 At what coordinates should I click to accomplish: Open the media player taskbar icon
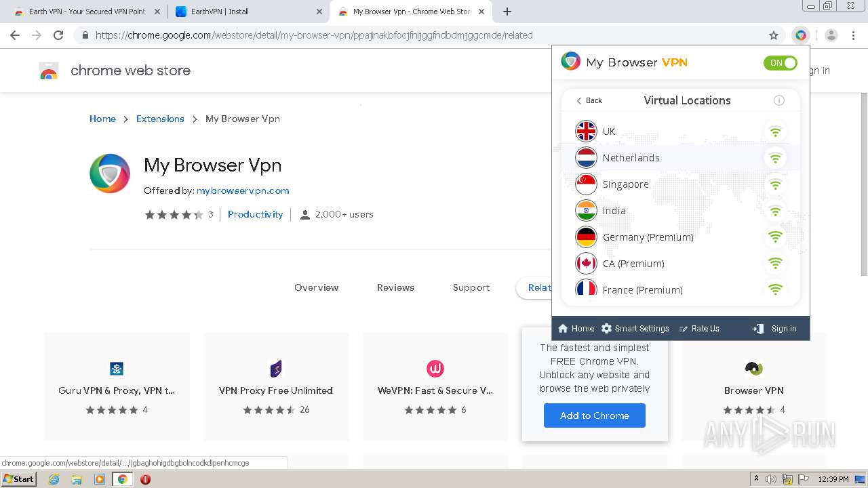coord(100,479)
